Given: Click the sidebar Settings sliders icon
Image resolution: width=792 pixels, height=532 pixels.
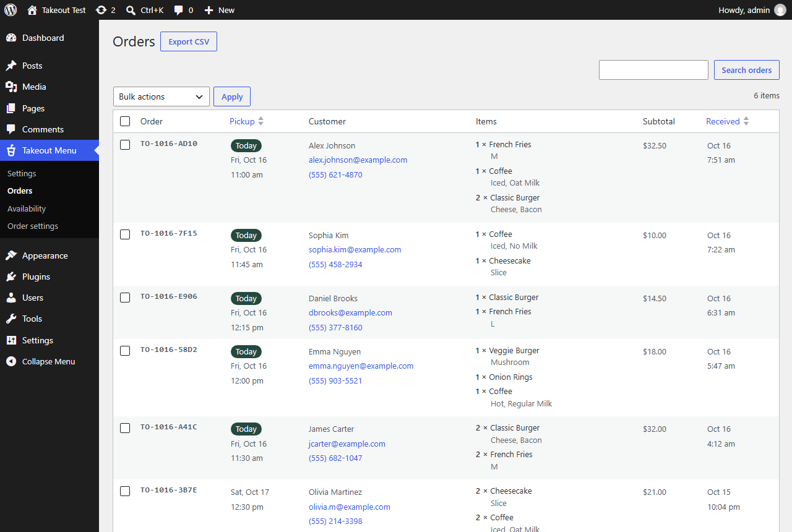Looking at the screenshot, I should coord(11,340).
